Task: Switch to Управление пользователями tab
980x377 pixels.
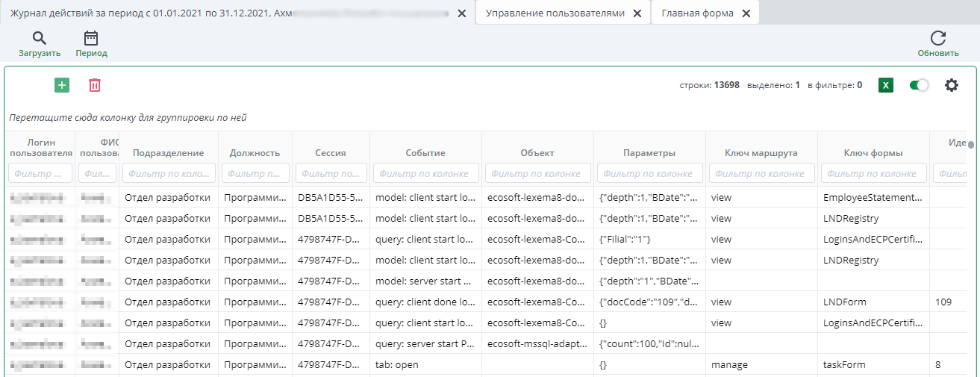Action: [555, 13]
